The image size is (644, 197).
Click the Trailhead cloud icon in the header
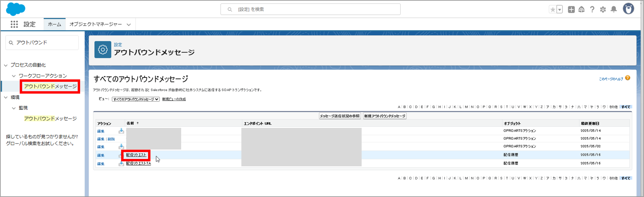point(582,9)
